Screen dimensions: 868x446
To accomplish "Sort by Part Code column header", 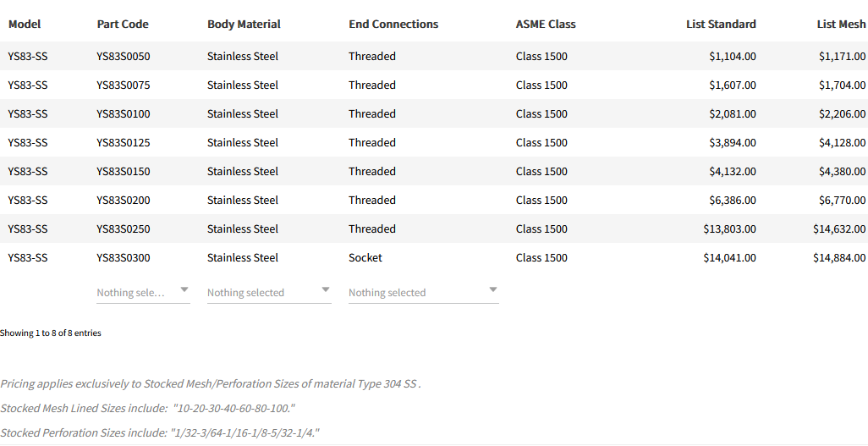I will 123,25.
